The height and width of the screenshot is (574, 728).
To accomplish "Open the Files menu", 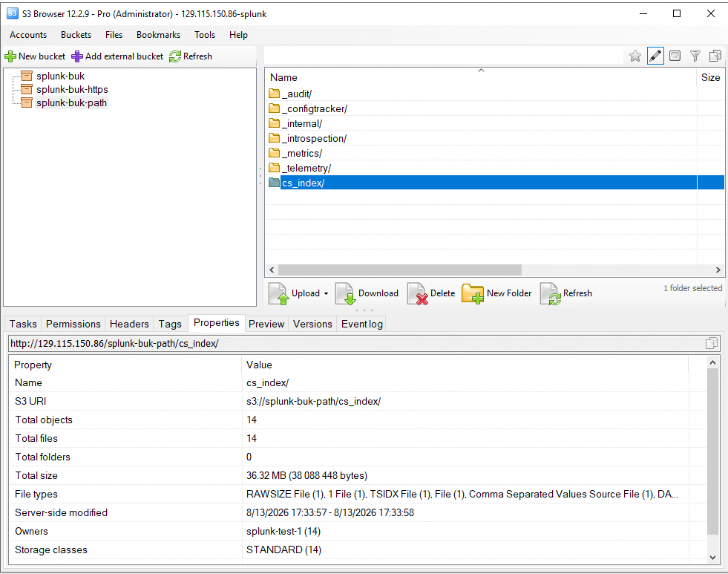I will (x=114, y=35).
